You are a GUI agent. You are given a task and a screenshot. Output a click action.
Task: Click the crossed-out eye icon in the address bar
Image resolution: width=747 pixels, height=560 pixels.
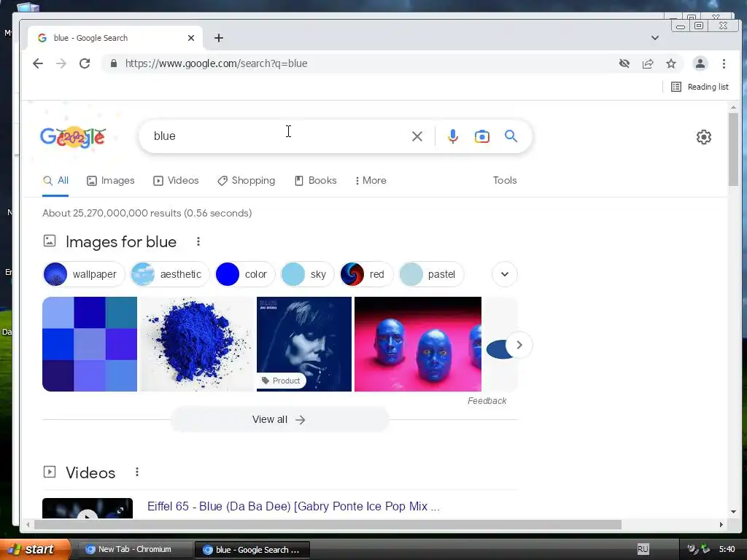click(624, 63)
